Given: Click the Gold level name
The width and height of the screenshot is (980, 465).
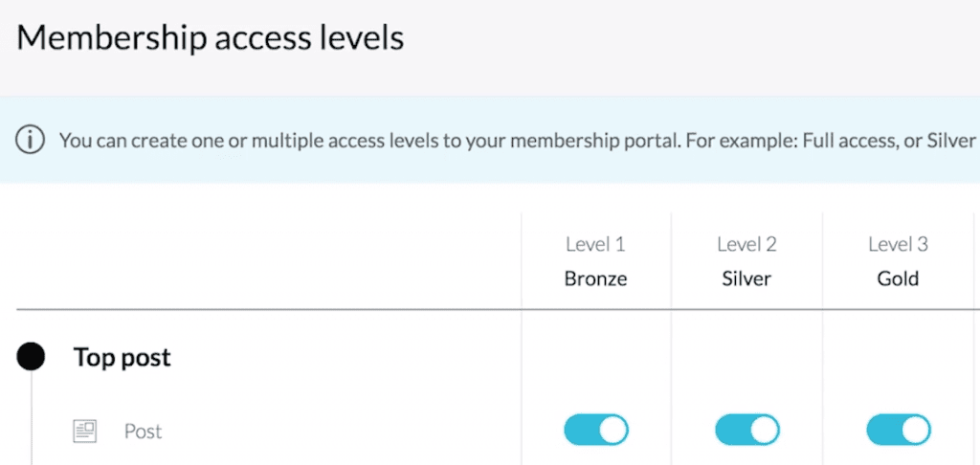Looking at the screenshot, I should 898,278.
